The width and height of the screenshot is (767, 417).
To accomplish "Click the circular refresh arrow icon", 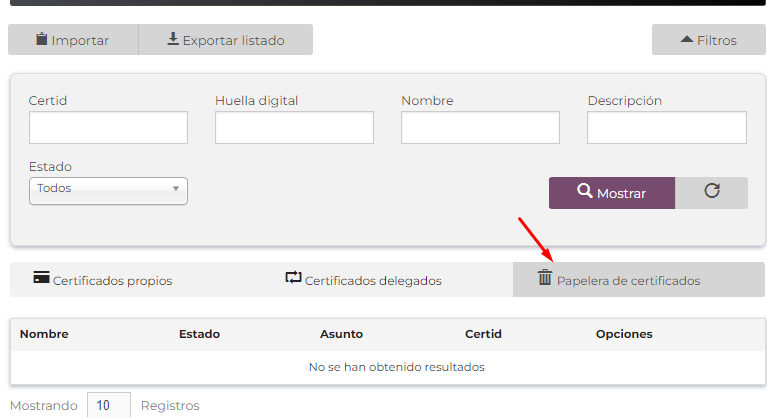I will 712,190.
